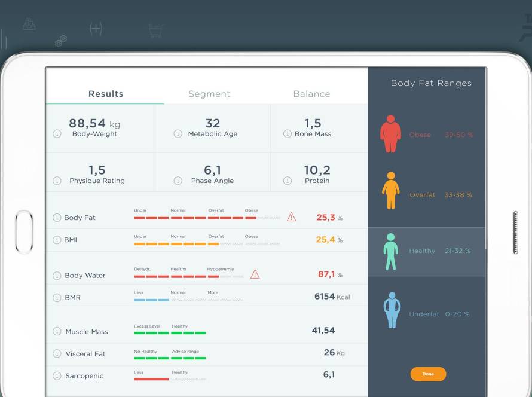
Task: Tap the tablet's physical home button
Action: point(24,232)
